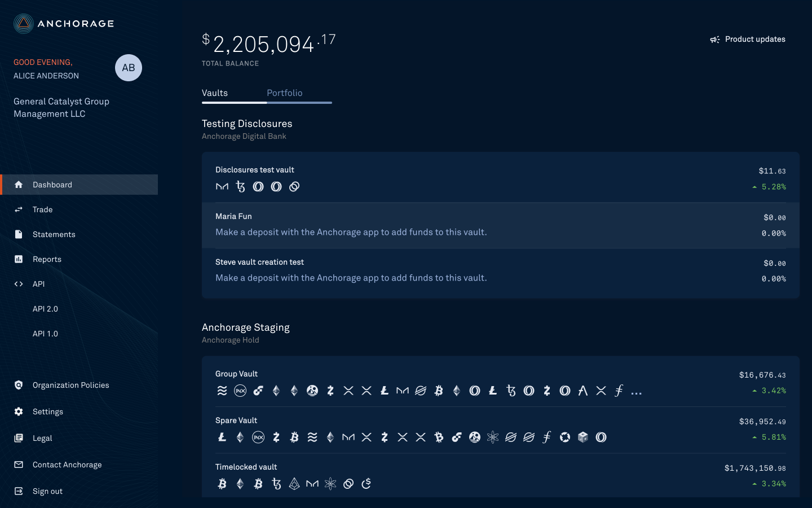Click the Tezos icon in Disclosures test vault
Image resolution: width=812 pixels, height=508 pixels.
click(x=240, y=186)
